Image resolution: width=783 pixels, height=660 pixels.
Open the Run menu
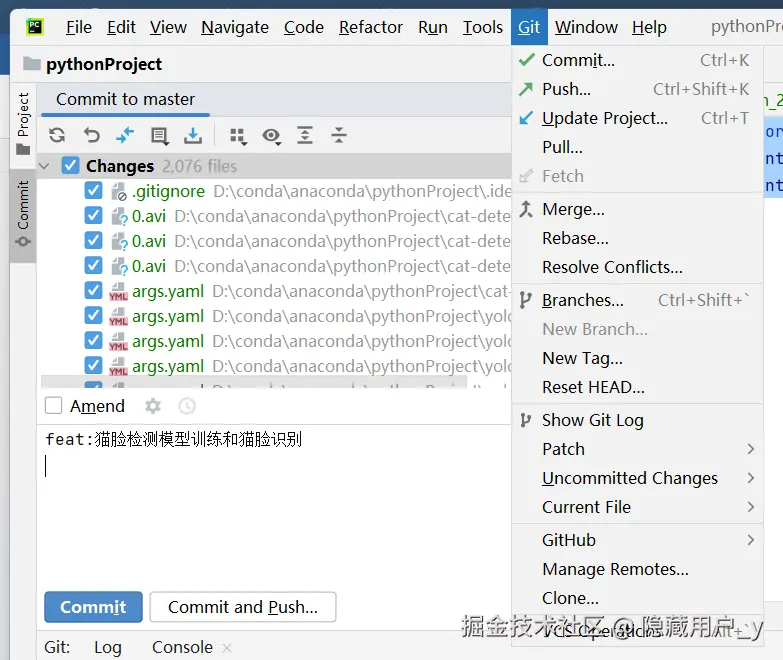pos(432,27)
